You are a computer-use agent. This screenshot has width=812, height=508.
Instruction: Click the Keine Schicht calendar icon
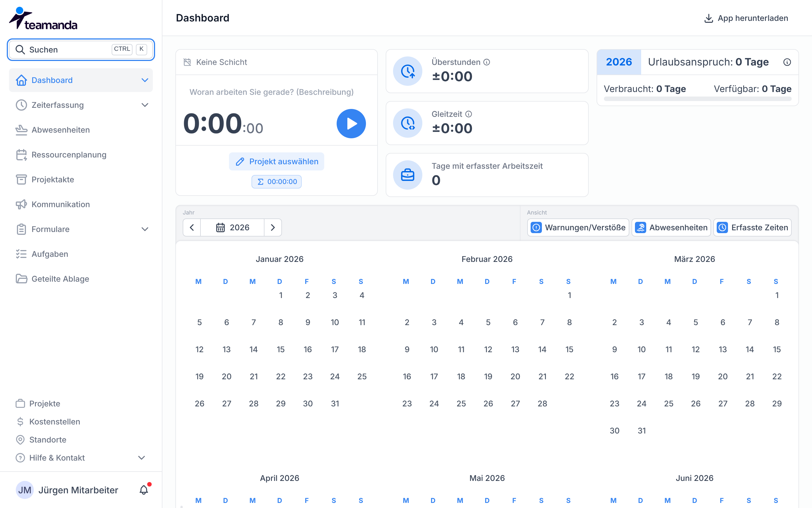click(x=187, y=62)
